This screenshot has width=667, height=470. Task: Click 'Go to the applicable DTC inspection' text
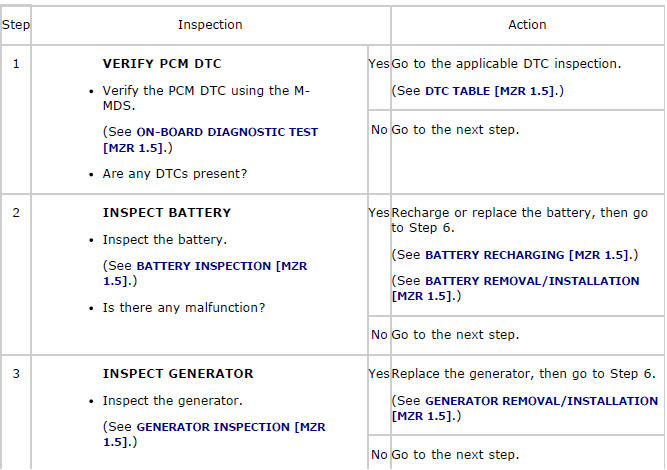pos(506,63)
